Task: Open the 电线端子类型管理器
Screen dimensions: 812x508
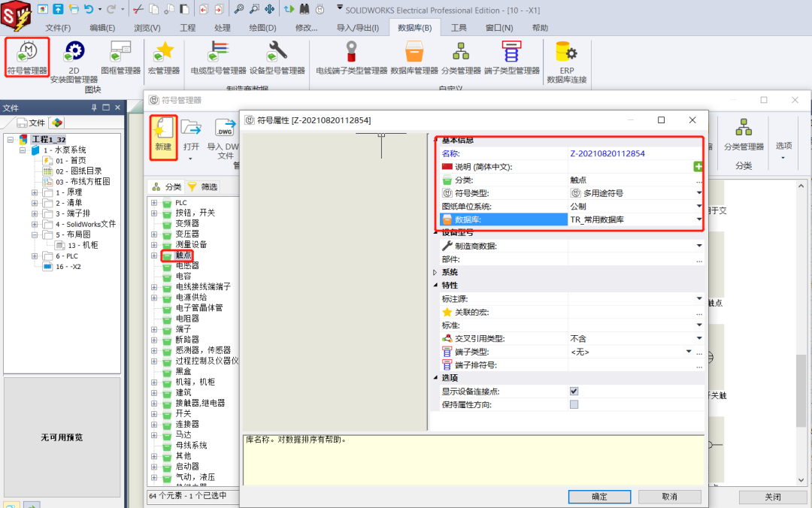Action: click(x=351, y=57)
